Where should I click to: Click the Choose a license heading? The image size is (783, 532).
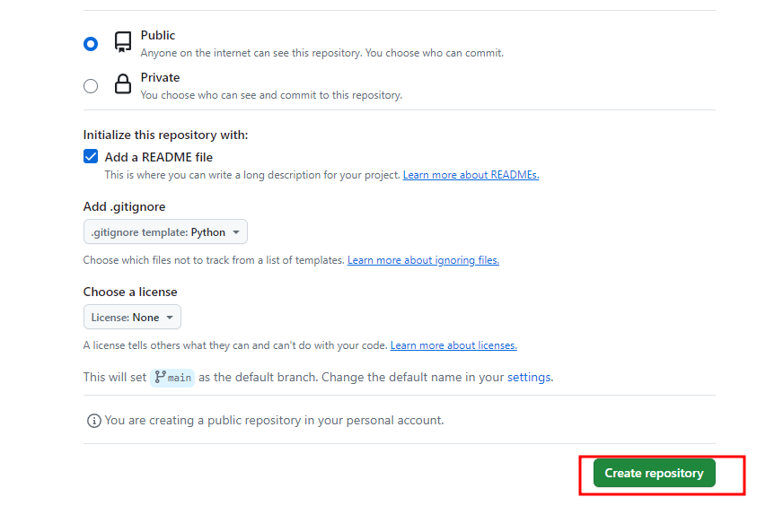click(x=130, y=292)
